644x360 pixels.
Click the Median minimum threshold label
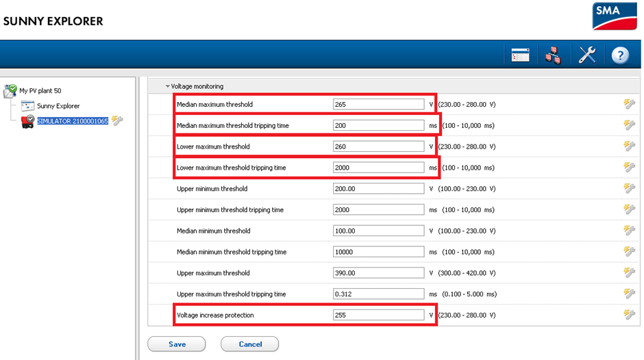(213, 231)
